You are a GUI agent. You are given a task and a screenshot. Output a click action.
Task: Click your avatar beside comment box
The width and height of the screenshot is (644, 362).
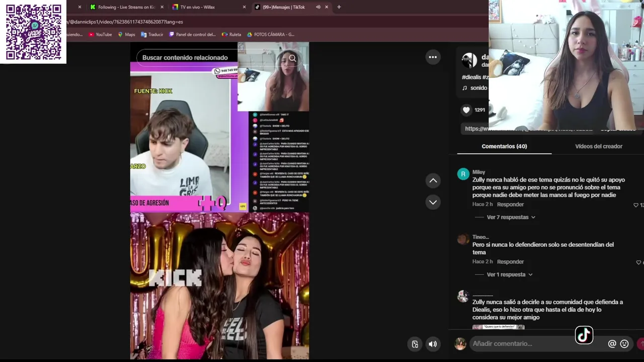[x=460, y=344]
